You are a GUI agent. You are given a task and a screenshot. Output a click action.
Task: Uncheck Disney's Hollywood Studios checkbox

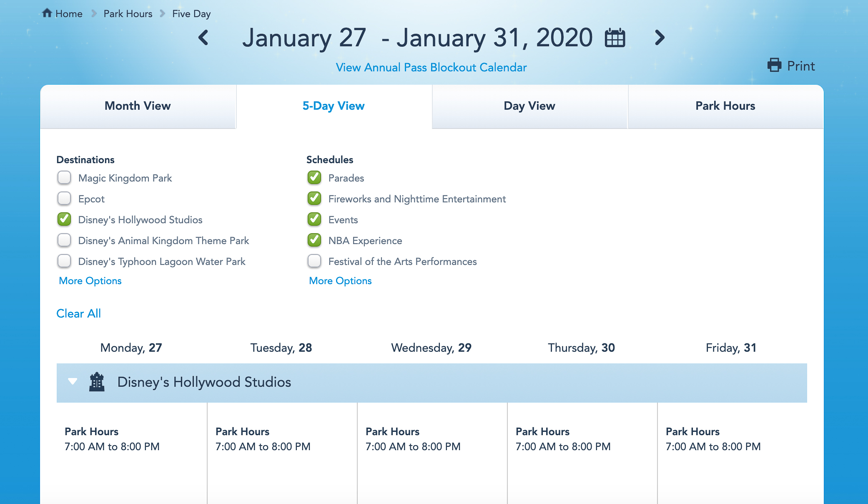(64, 219)
